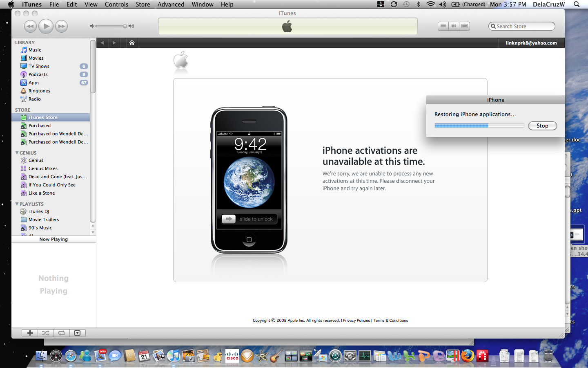
Task: Navigate forward in the iTunes Store
Action: [114, 43]
